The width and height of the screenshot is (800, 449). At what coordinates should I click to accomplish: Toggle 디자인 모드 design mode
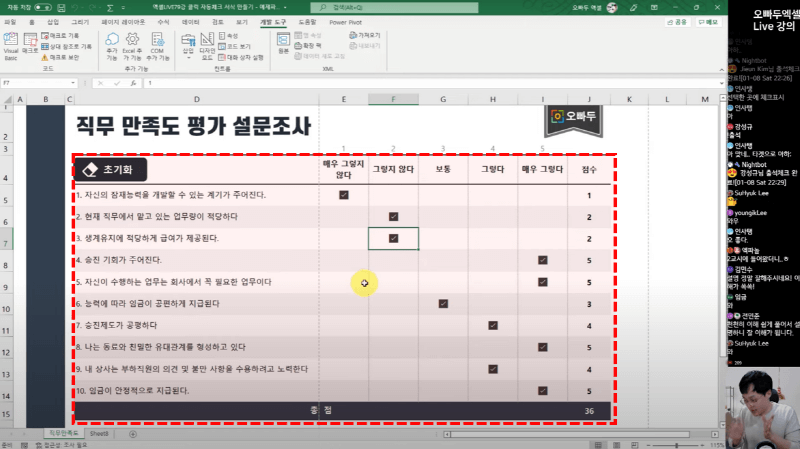click(x=207, y=46)
